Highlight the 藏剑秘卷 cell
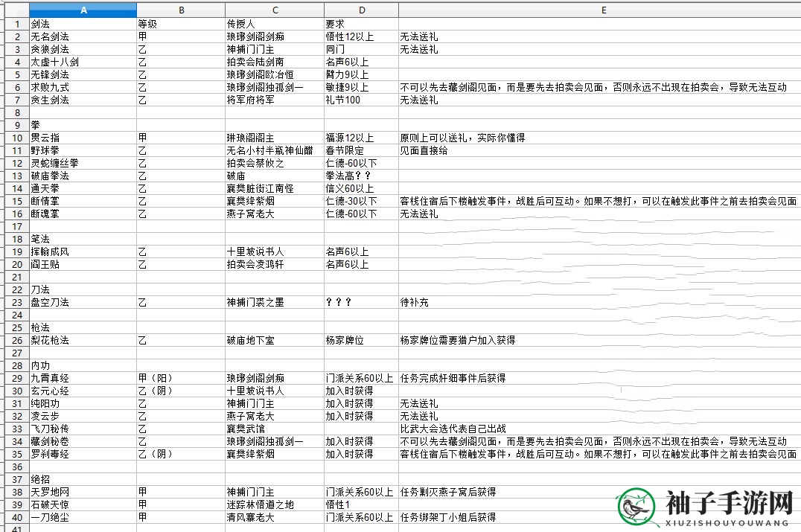This screenshot has width=801, height=532. coord(83,442)
